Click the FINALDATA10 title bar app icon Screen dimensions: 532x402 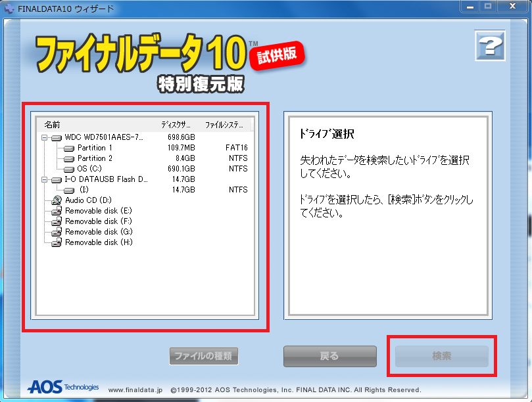point(9,8)
